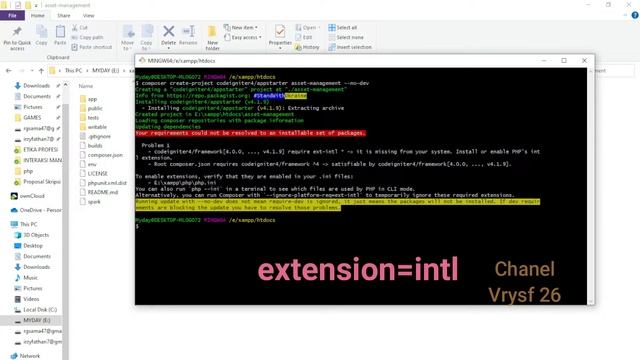Click the Explorer help question icon
This screenshot has height=360, width=640.
point(635,15)
